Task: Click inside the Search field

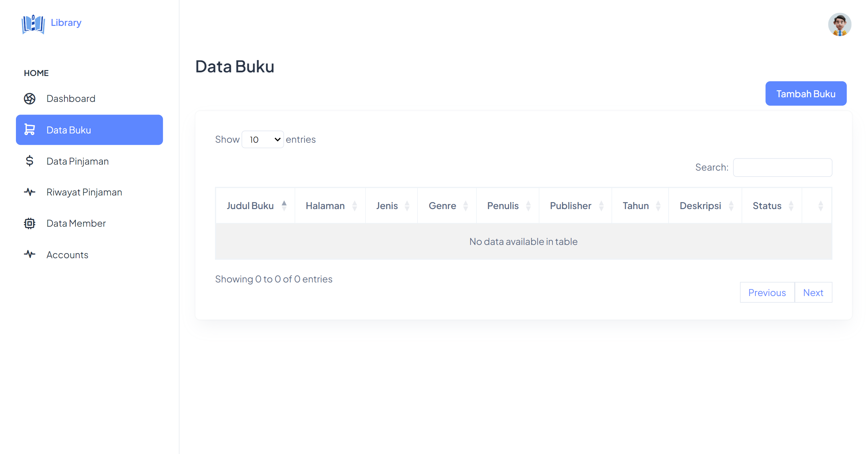Action: tap(782, 167)
